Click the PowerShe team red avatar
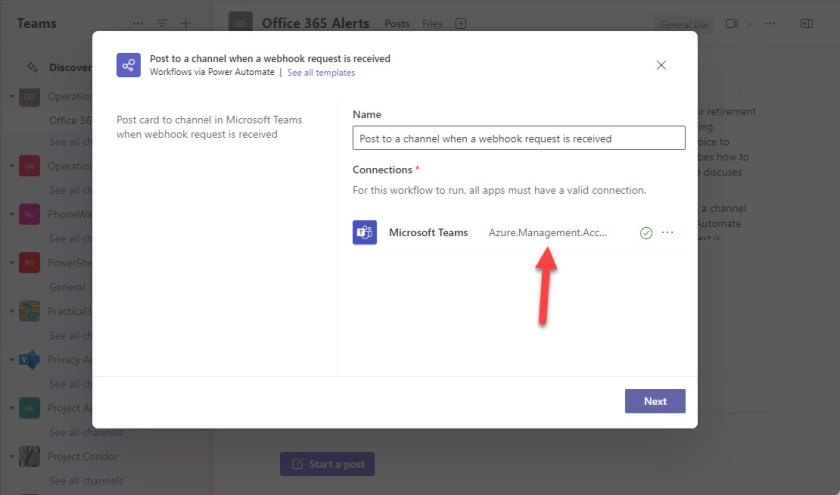This screenshot has width=840, height=495. 29,262
